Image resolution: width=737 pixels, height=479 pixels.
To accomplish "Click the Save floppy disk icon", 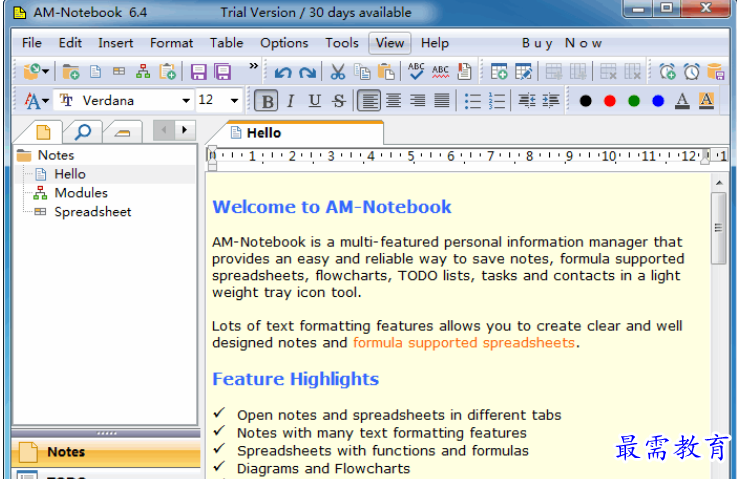I will [x=198, y=72].
